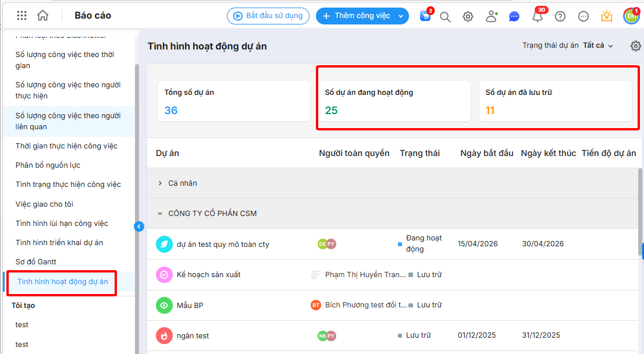The height and width of the screenshot is (354, 644).
Task: Open the add user icon
Action: click(492, 16)
